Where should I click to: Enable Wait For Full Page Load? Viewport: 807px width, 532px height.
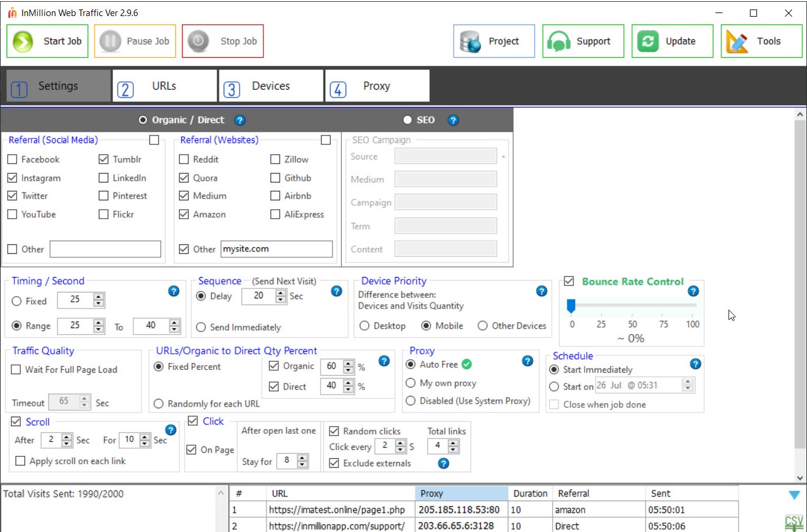tap(16, 370)
